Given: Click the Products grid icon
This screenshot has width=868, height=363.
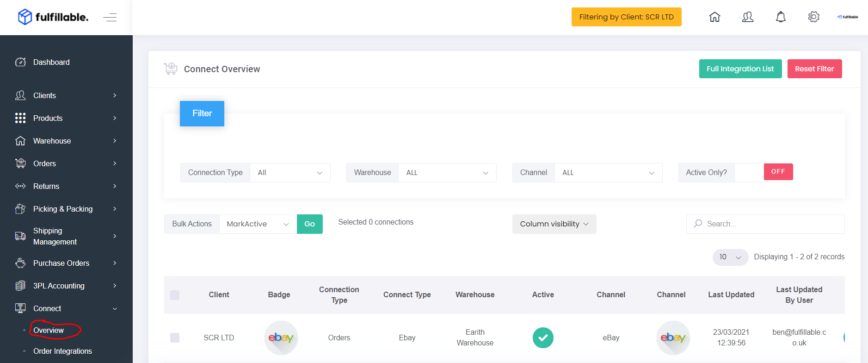Looking at the screenshot, I should coord(20,118).
